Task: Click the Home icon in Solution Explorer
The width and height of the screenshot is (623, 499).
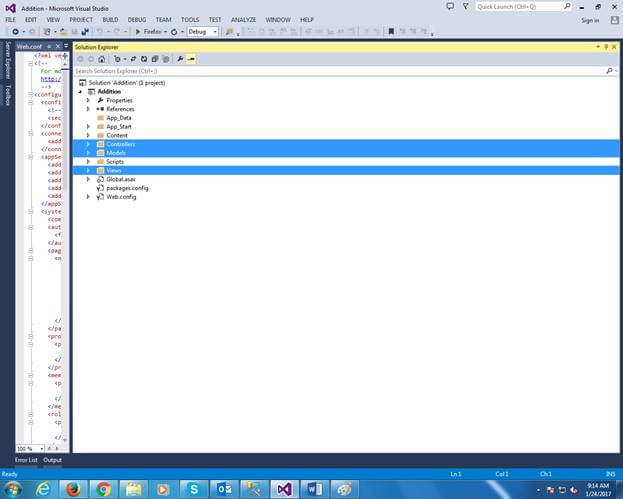Action: 102,59
